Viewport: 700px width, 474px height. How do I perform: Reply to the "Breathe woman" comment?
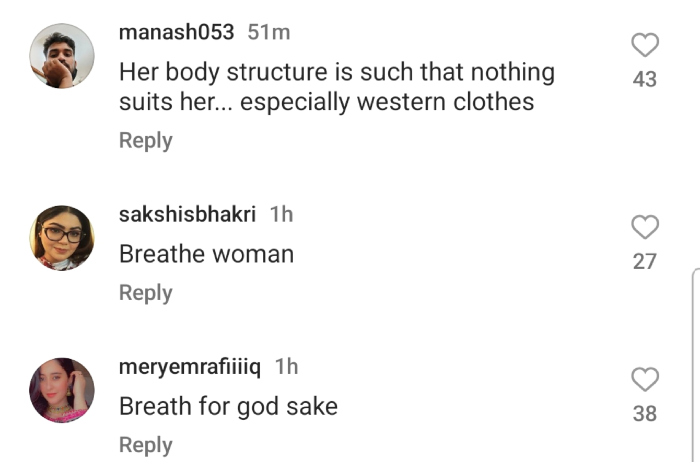[x=146, y=292]
